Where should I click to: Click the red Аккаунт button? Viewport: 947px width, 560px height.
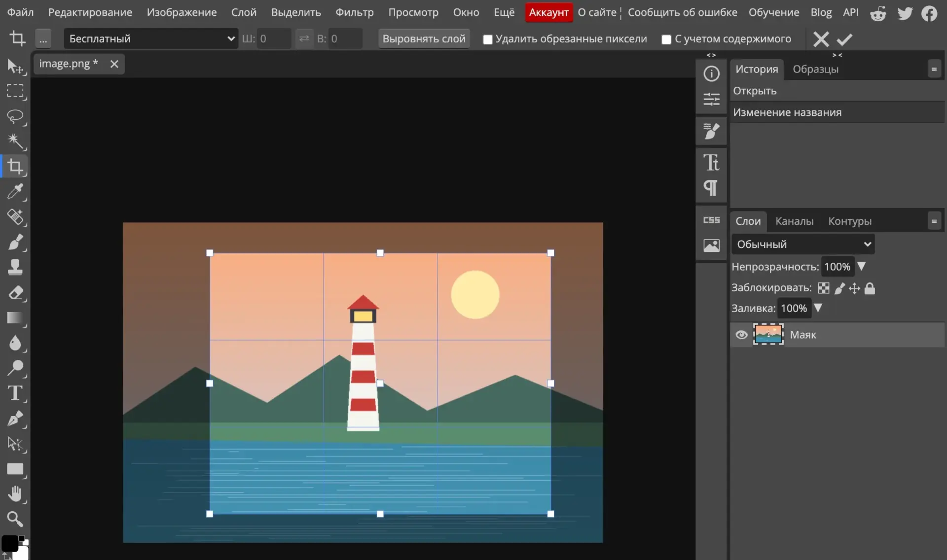point(548,12)
